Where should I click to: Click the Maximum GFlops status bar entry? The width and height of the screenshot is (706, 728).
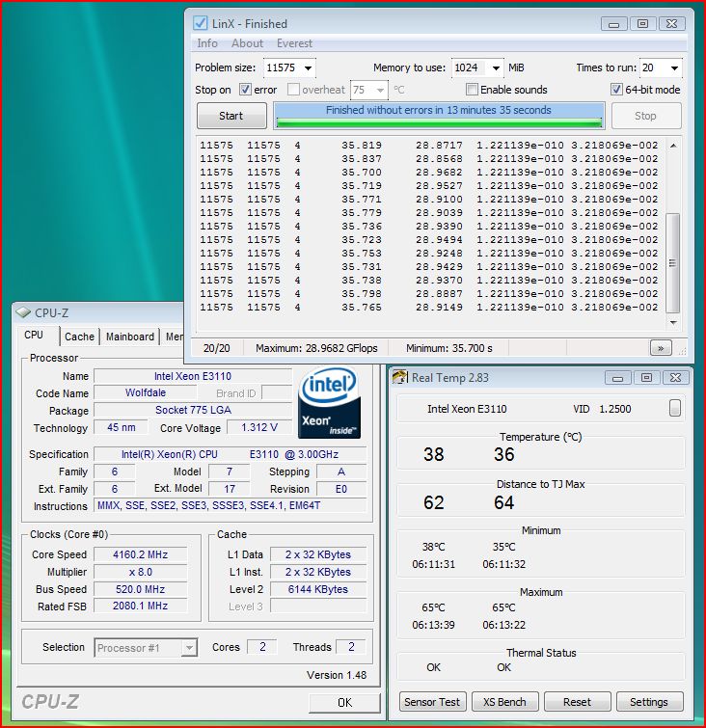316,348
